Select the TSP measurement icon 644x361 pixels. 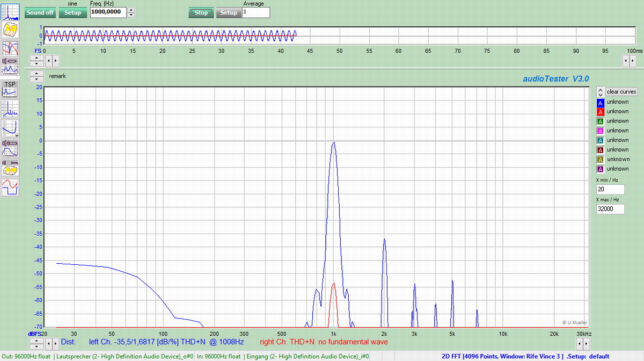coord(10,89)
